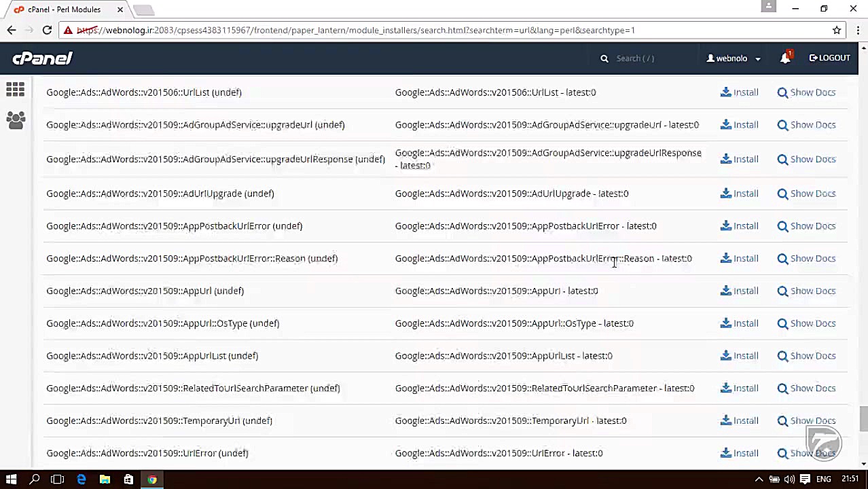This screenshot has width=868, height=489.
Task: Click LOGOUT in the top bar
Action: 829,58
